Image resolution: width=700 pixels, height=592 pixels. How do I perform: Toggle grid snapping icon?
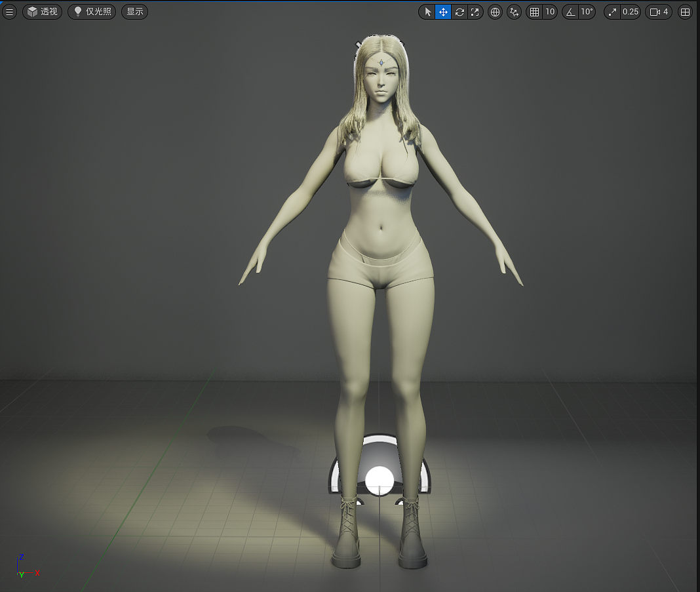[534, 12]
